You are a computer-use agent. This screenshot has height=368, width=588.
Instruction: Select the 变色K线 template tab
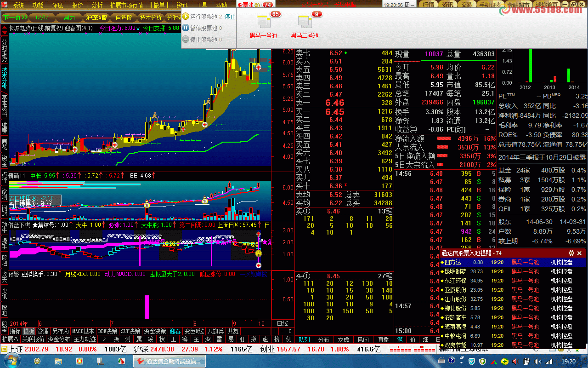[194, 331]
